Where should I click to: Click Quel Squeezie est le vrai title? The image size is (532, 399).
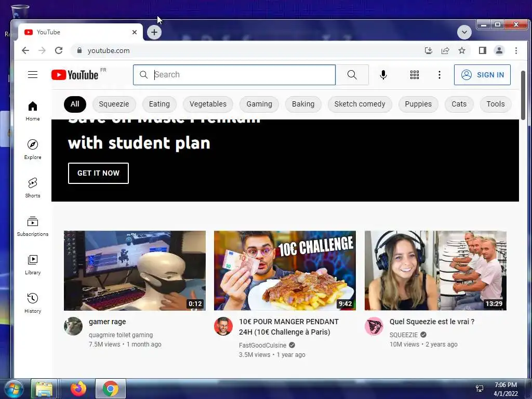click(x=432, y=322)
